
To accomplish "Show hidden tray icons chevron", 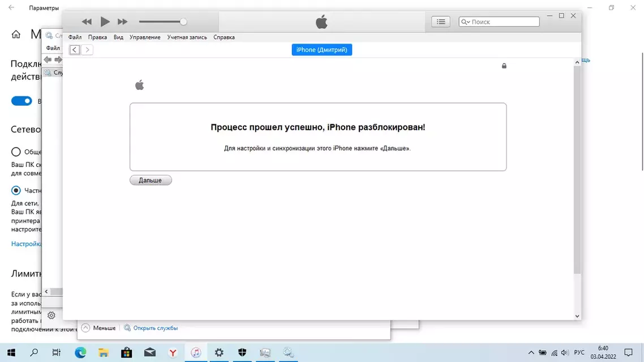I will coord(531,352).
